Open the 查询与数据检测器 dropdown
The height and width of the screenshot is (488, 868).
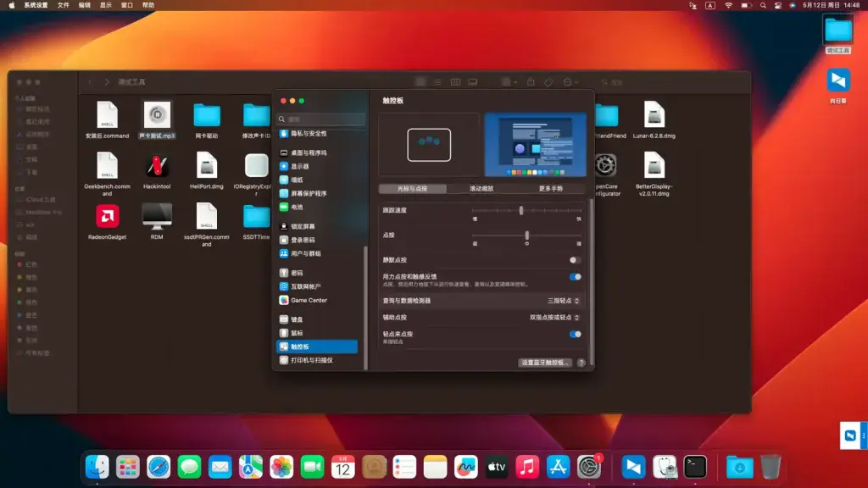[x=564, y=301]
